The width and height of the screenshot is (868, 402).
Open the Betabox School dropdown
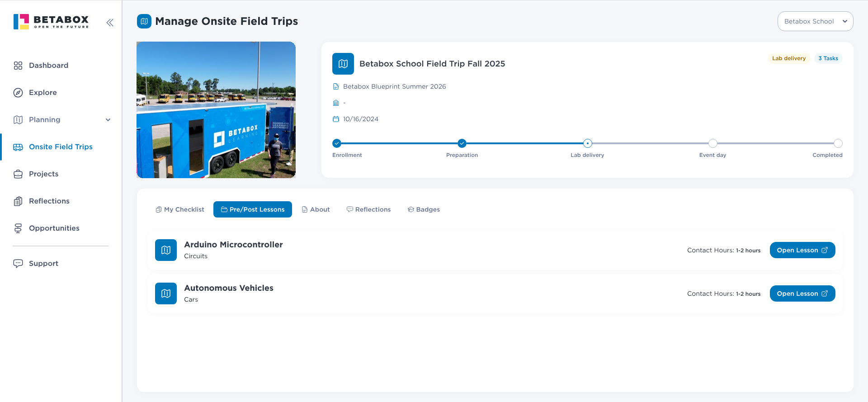click(816, 21)
